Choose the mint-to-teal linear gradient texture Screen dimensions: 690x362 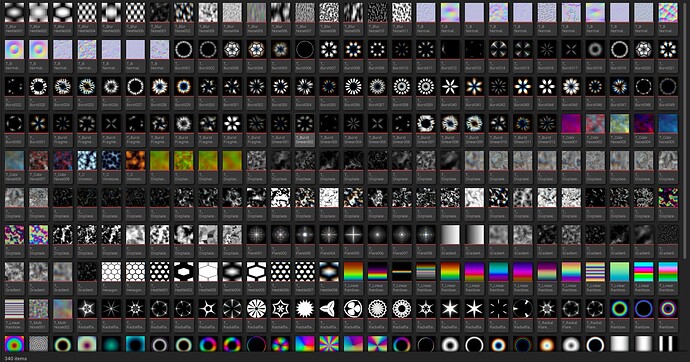coord(619,272)
